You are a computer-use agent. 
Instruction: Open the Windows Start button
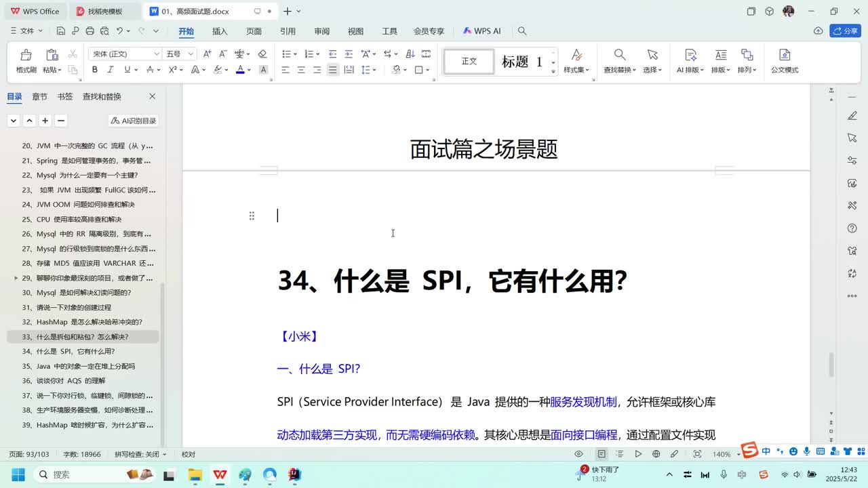tap(18, 474)
